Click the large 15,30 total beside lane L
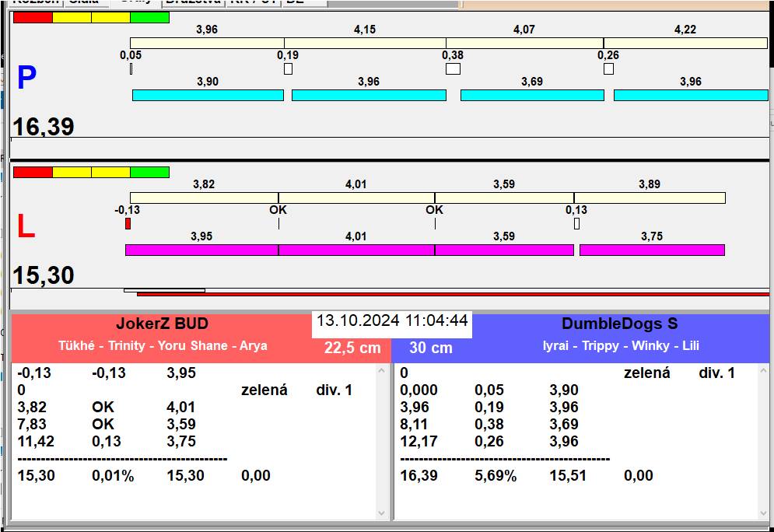 [x=44, y=275]
